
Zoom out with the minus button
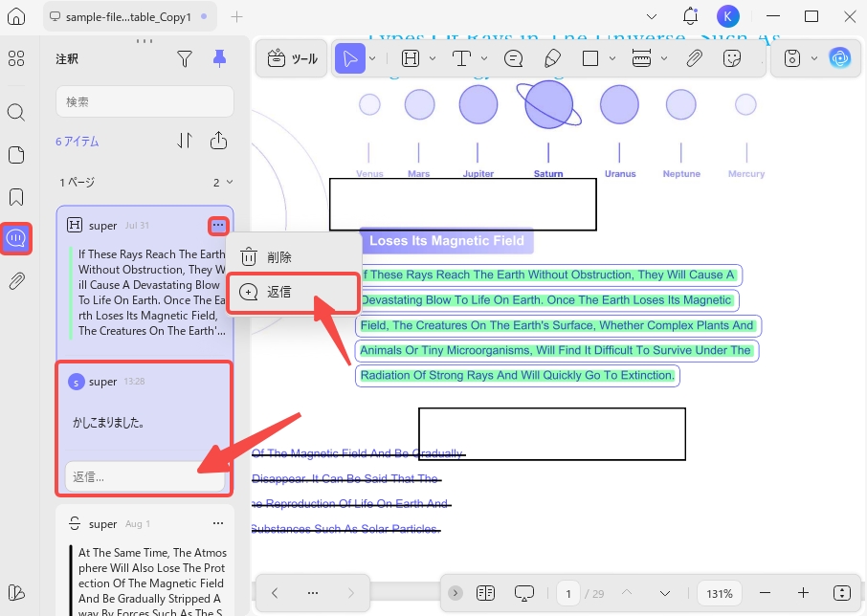pyautogui.click(x=765, y=593)
